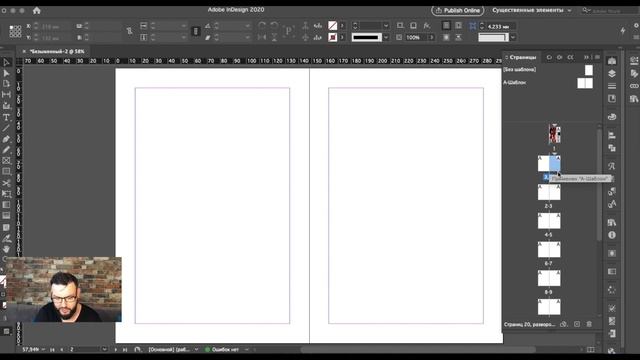Select the [Без шаблона] master row
The height and width of the screenshot is (360, 640).
pyautogui.click(x=548, y=70)
